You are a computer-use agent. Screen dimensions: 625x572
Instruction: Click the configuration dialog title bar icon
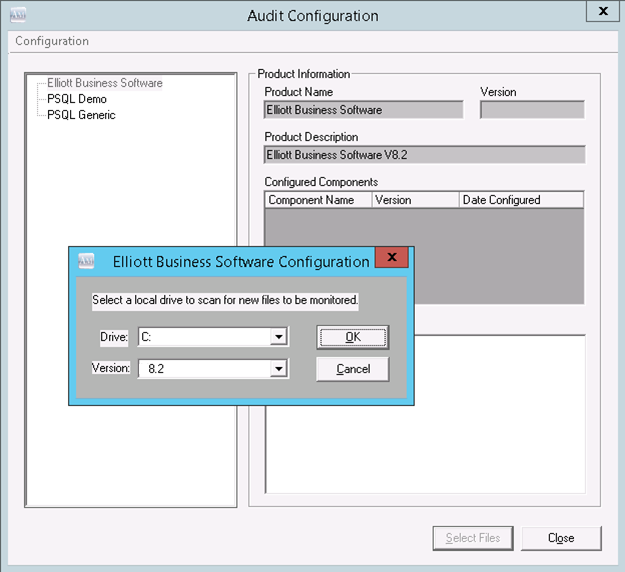click(86, 261)
